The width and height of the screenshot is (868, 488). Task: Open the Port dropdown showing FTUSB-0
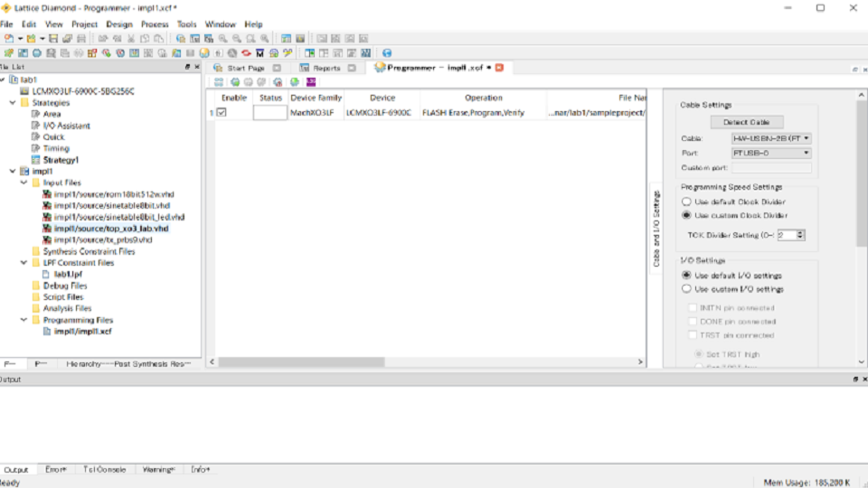pyautogui.click(x=770, y=153)
